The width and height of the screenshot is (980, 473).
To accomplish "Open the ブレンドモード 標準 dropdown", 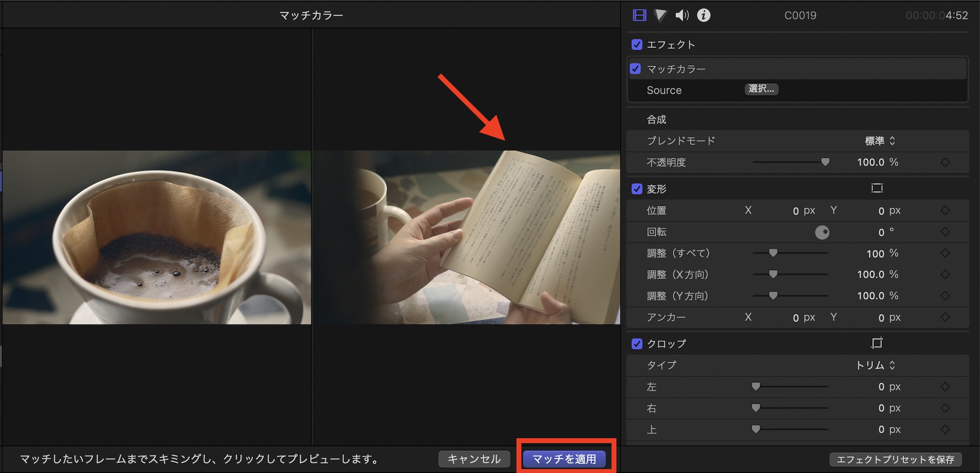I will 880,141.
